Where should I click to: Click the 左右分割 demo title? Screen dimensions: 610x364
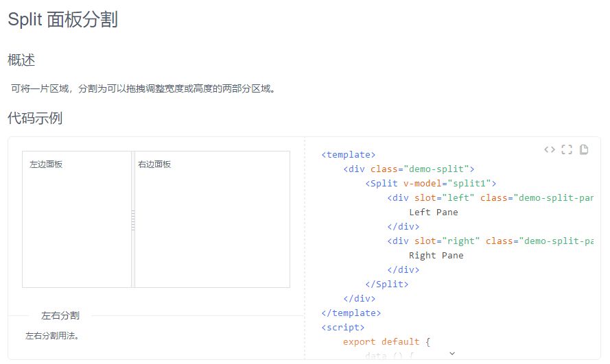(x=60, y=315)
